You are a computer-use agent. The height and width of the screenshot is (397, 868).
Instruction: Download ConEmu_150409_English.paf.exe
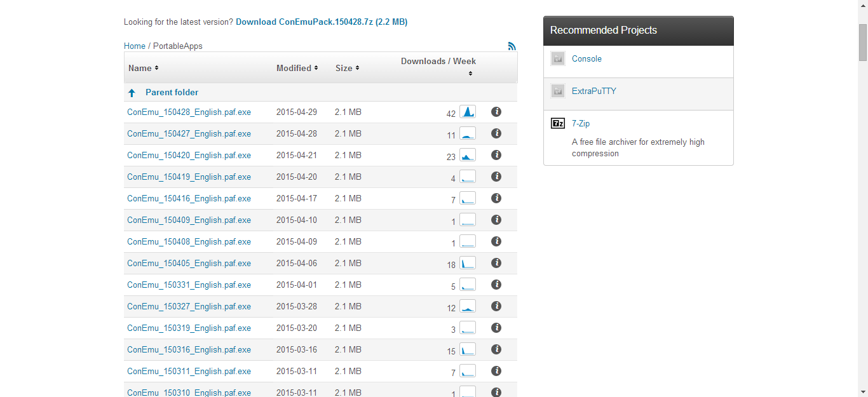click(189, 220)
